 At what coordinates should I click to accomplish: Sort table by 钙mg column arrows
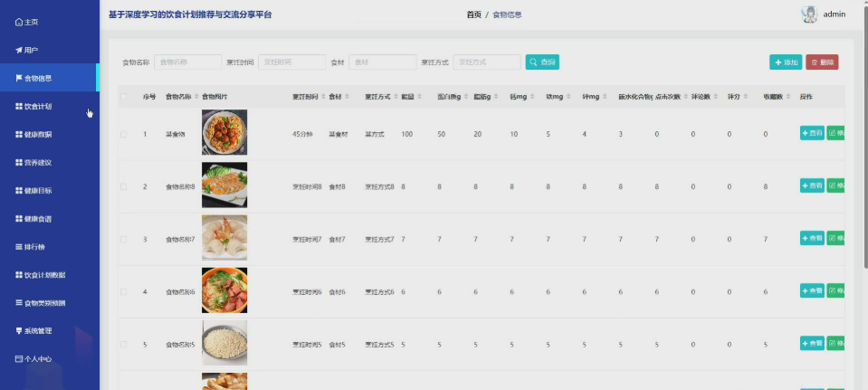[532, 97]
